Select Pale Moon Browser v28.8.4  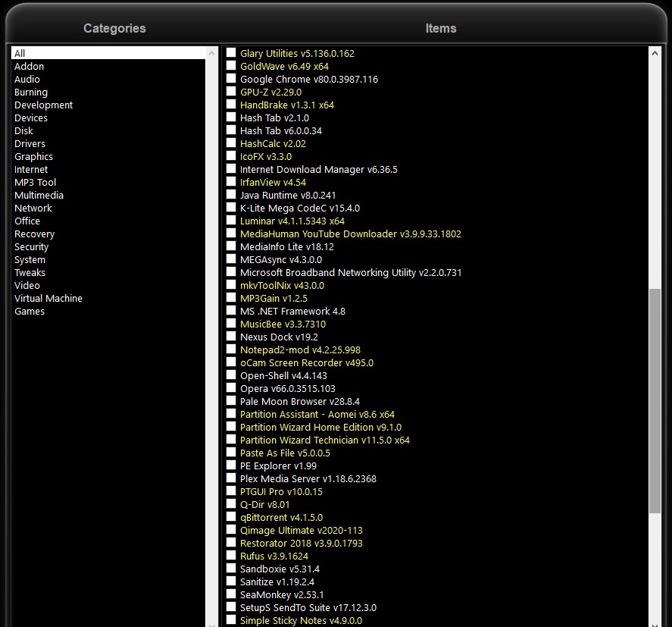(299, 401)
